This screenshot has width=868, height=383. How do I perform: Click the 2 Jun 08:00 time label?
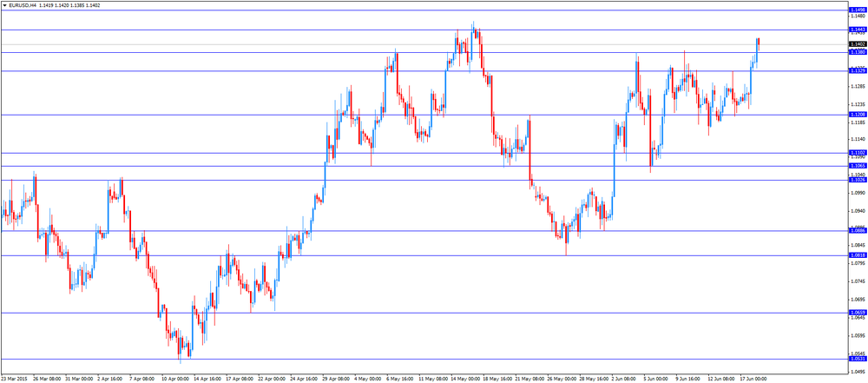pos(624,380)
